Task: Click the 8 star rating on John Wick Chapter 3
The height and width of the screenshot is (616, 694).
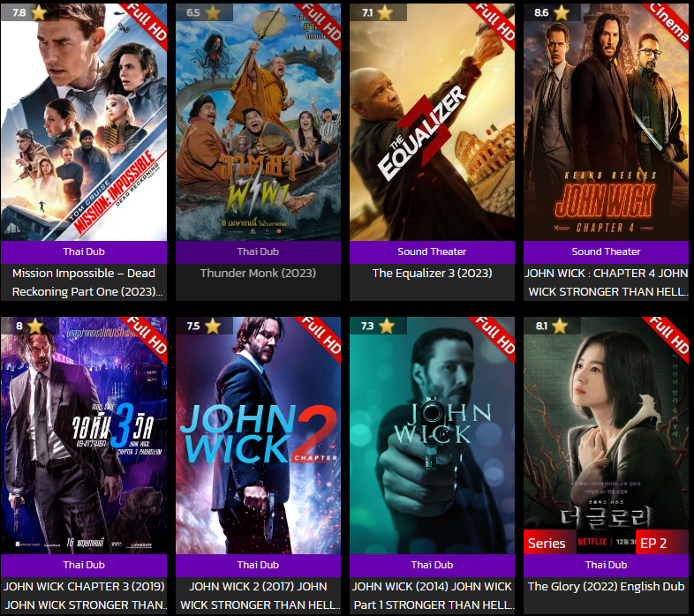Action: tap(29, 326)
